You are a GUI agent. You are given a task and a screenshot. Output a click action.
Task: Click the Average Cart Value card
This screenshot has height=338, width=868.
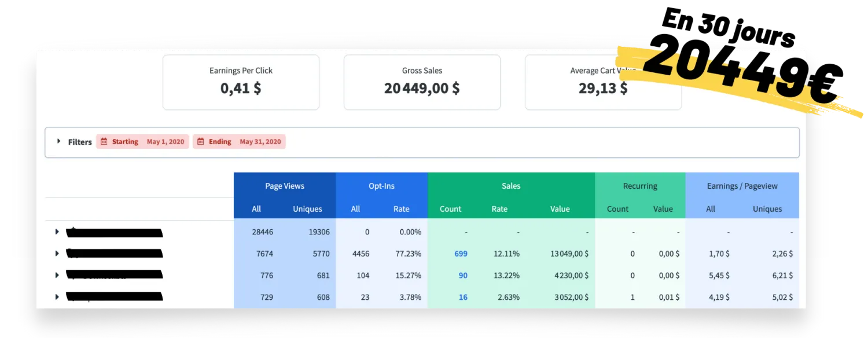[x=602, y=82]
